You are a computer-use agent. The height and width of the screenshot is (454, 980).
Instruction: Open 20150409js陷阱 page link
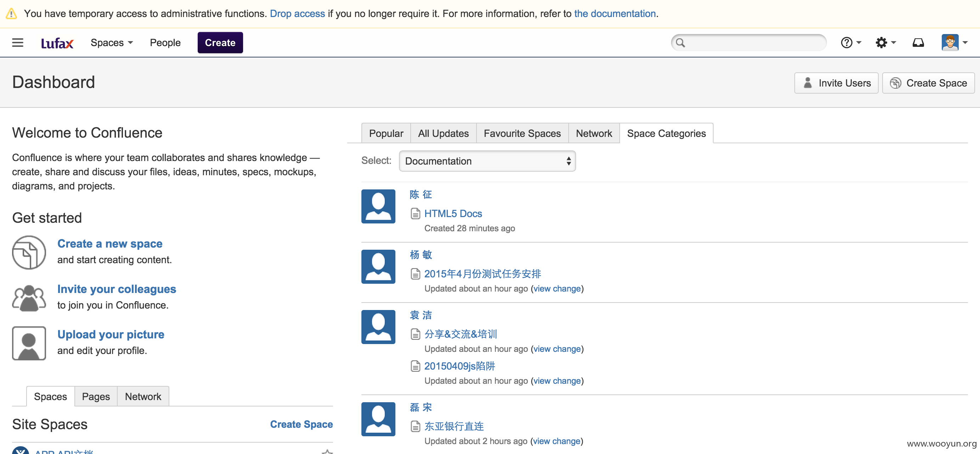point(460,366)
